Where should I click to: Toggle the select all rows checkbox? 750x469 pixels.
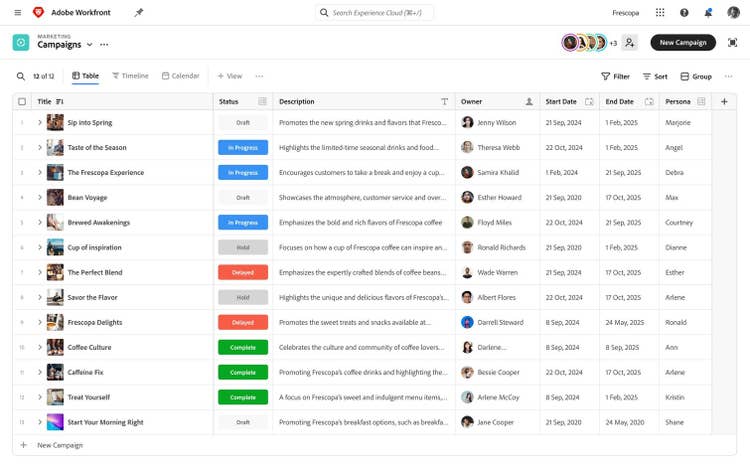point(22,101)
